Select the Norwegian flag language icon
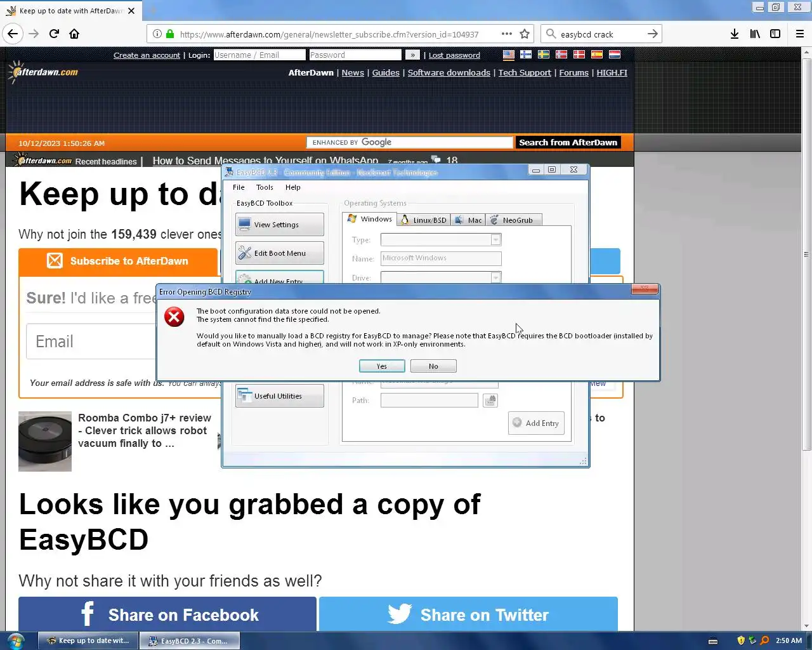This screenshot has width=812, height=650. coord(561,55)
